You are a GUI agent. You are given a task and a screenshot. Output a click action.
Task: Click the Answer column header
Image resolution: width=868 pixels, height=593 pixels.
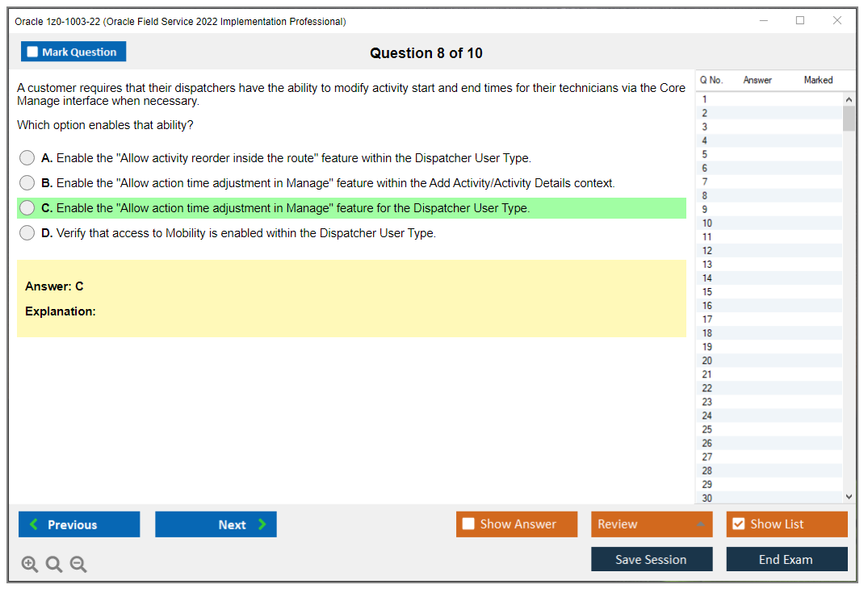757,80
